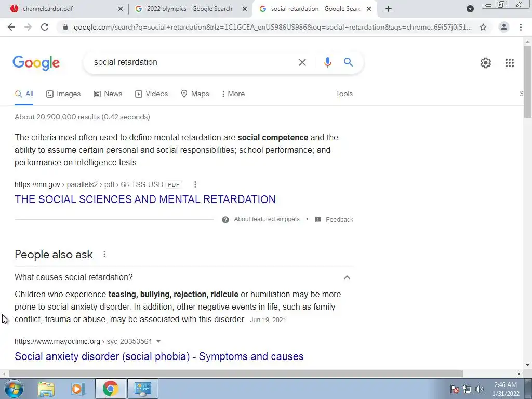
Task: Close the channelcardpr.pdf tab
Action: 121,9
